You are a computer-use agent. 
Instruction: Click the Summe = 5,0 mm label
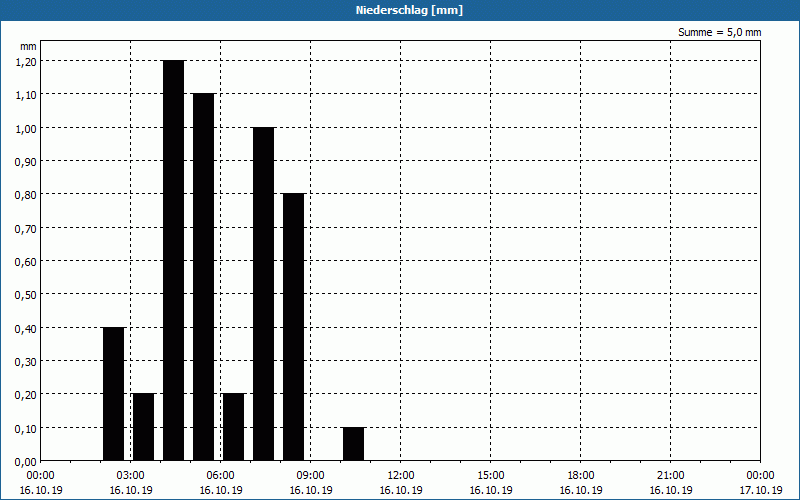(719, 32)
